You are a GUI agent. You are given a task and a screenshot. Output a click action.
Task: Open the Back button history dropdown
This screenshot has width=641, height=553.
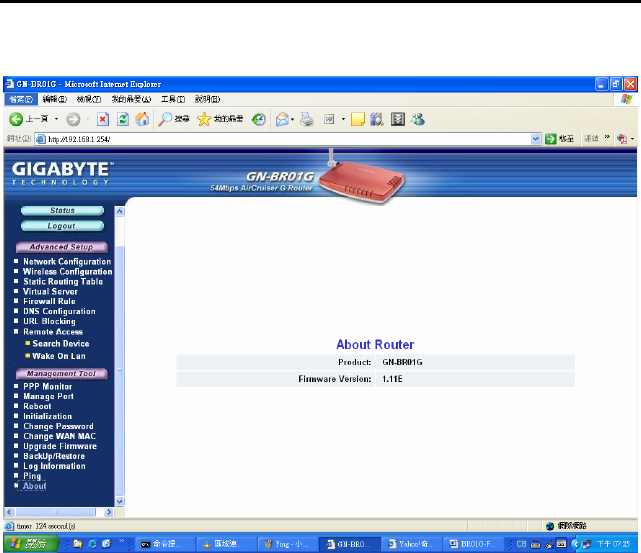coord(56,119)
